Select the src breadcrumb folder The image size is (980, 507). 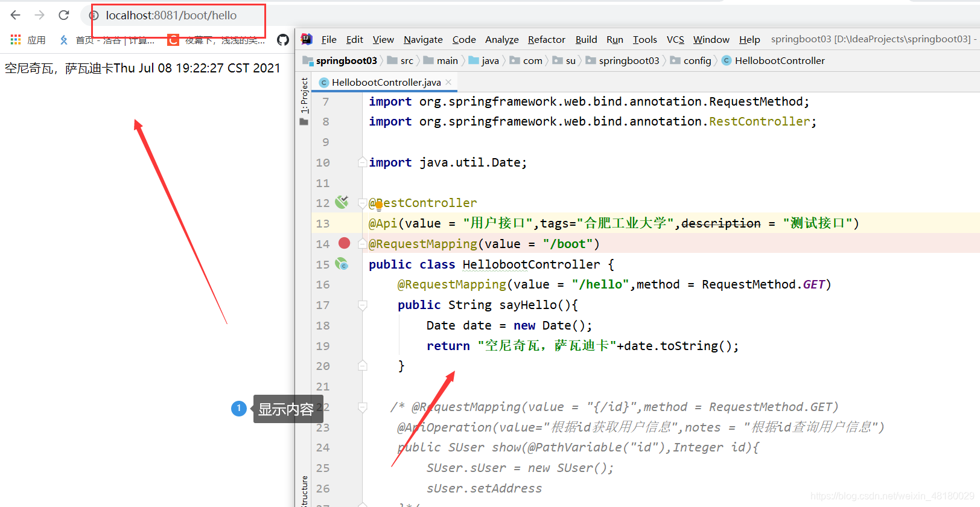(401, 60)
